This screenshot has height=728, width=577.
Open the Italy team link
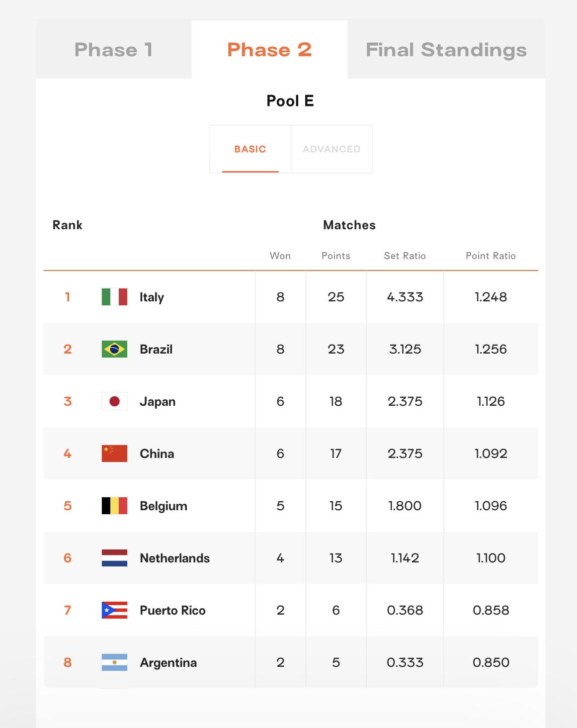coord(152,297)
